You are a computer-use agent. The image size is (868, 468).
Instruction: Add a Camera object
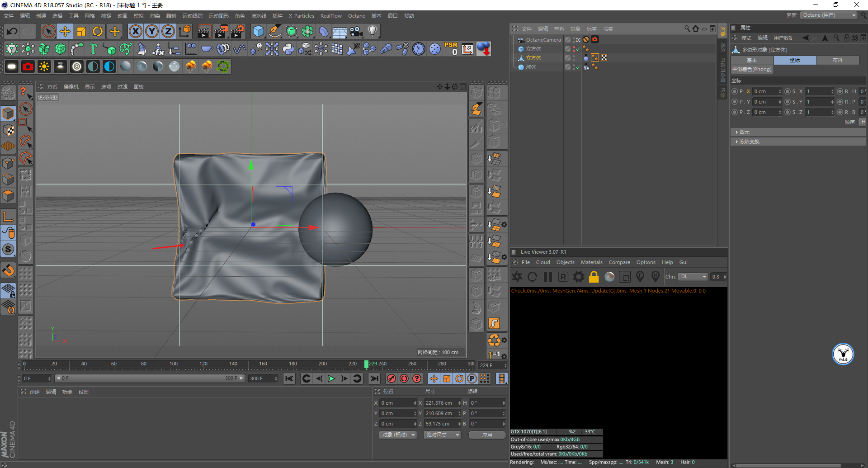[x=356, y=31]
